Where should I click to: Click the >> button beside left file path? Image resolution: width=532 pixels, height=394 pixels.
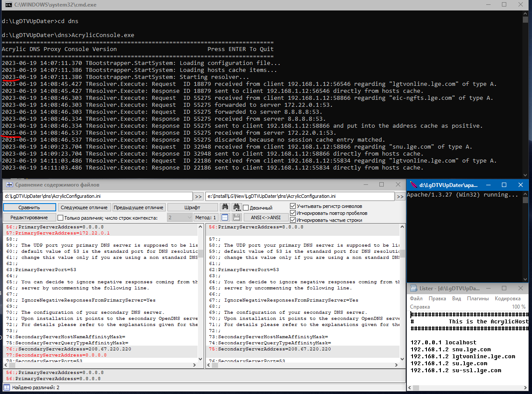(x=198, y=197)
